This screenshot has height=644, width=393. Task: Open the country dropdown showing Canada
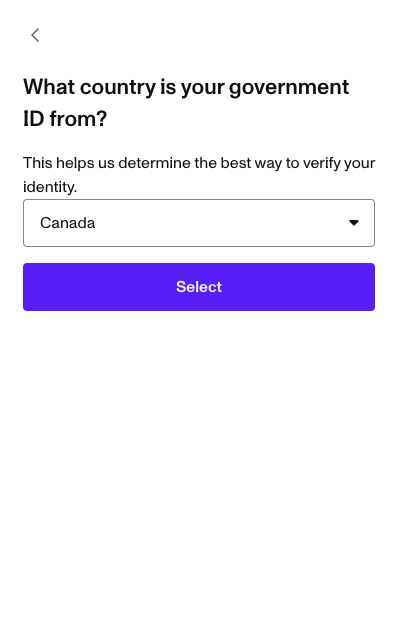199,223
